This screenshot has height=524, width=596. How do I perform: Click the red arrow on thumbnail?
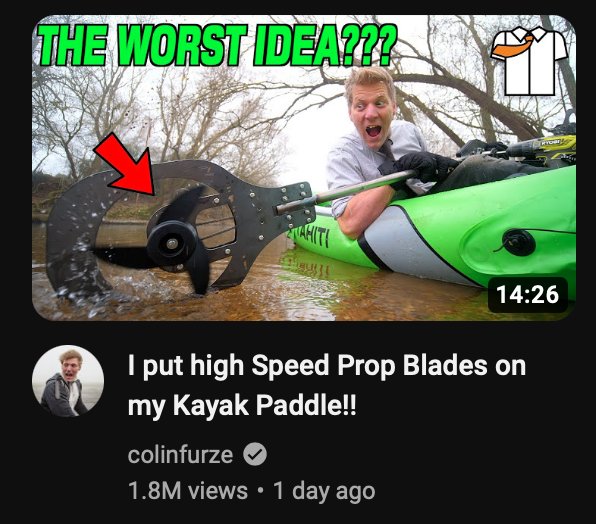127,165
